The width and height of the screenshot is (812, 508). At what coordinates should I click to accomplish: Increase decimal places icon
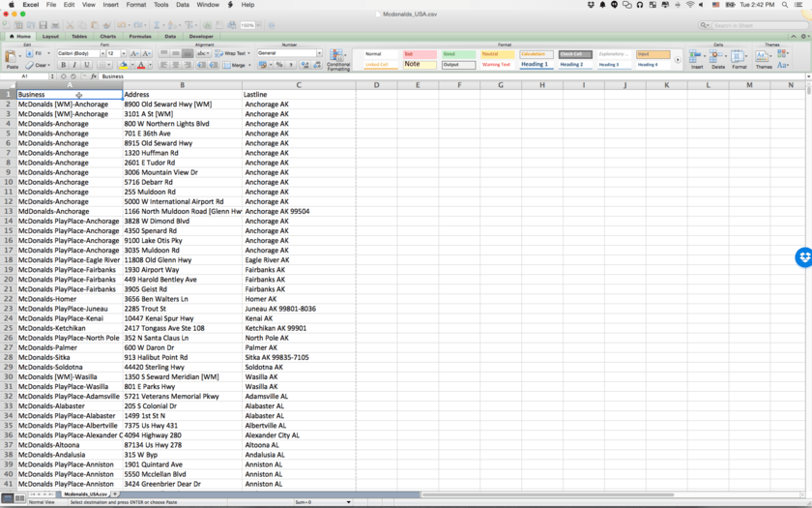304,65
